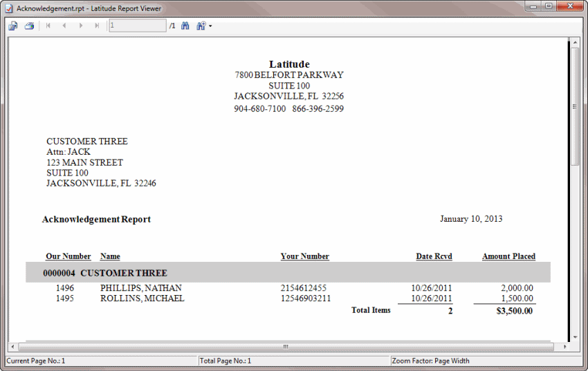The image size is (588, 371).
Task: Click the Zoom binoculars icon
Action: (201, 26)
